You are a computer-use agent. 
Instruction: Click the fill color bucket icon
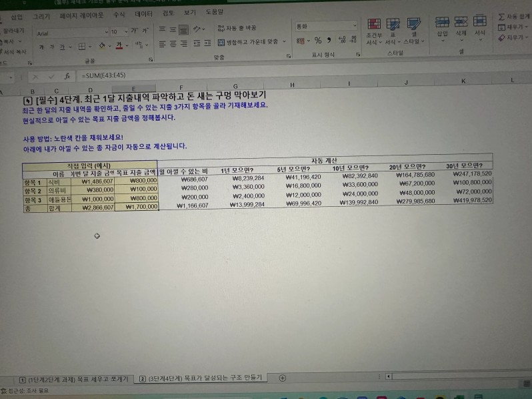102,45
